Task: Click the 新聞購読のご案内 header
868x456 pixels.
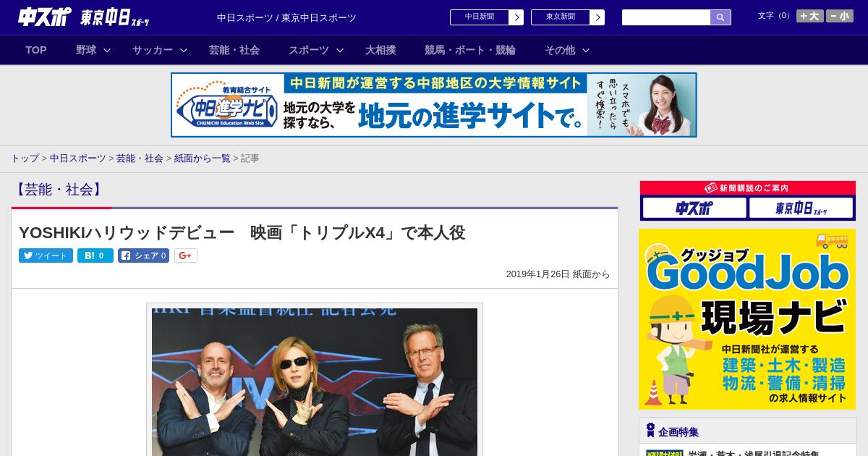Action: (x=748, y=188)
